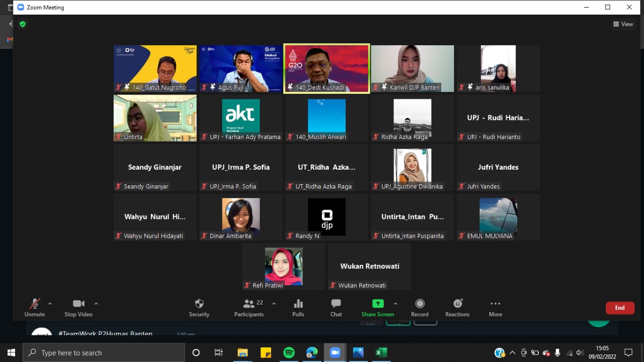
Task: Open the Security shield icon
Action: (199, 304)
